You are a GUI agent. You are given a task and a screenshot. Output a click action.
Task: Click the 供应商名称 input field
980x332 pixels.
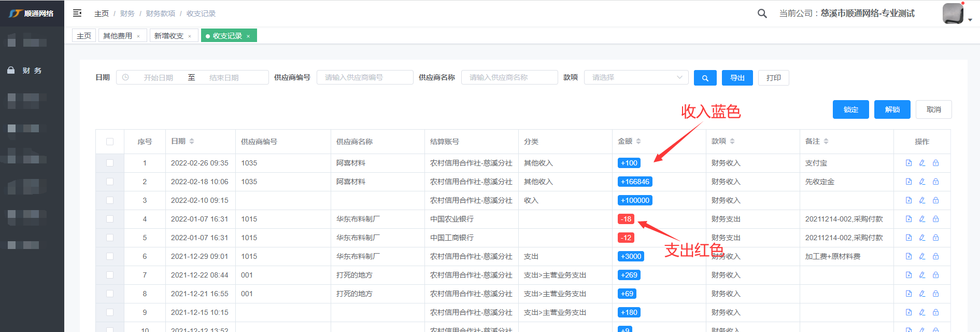click(509, 77)
